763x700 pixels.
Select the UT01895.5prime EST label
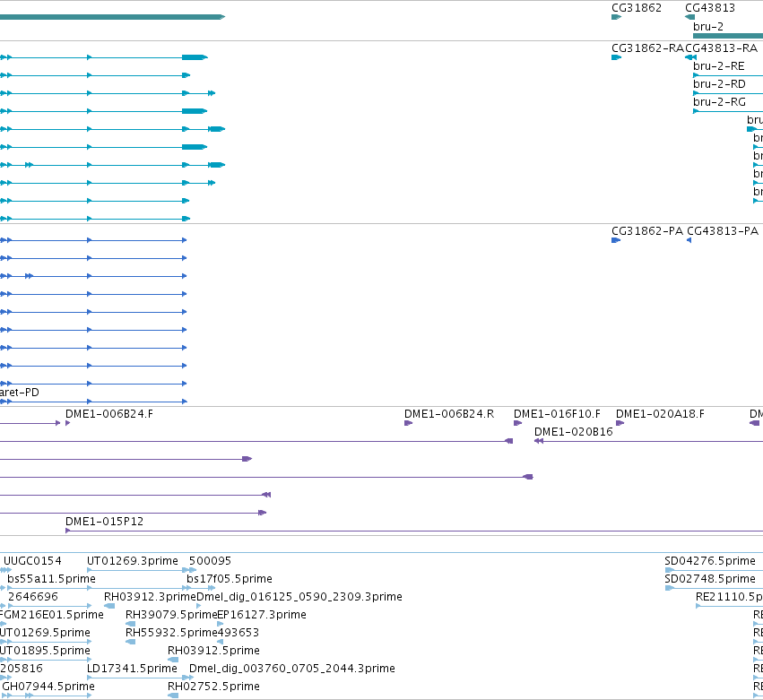pyautogui.click(x=45, y=651)
